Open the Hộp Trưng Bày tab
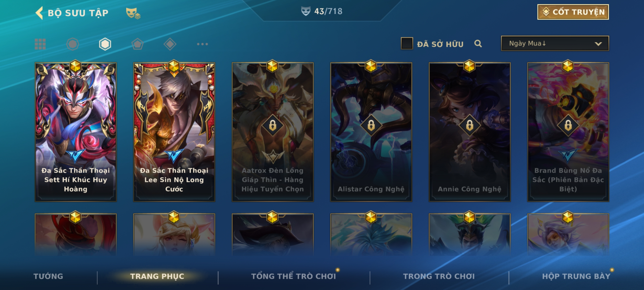Image resolution: width=644 pixels, height=290 pixels. pos(576,276)
